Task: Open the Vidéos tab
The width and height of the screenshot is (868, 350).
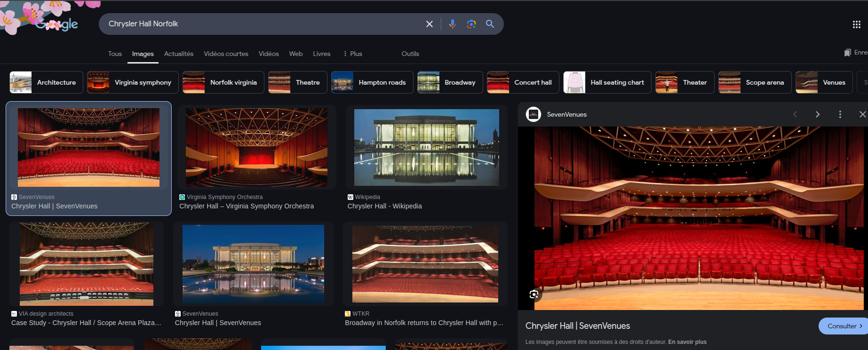Action: click(269, 54)
